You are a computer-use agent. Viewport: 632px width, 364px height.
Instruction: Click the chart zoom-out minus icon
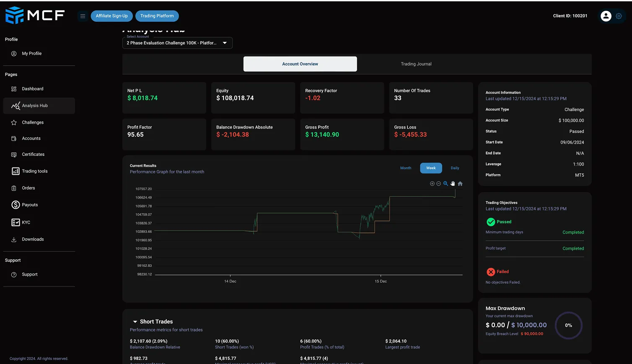point(439,183)
